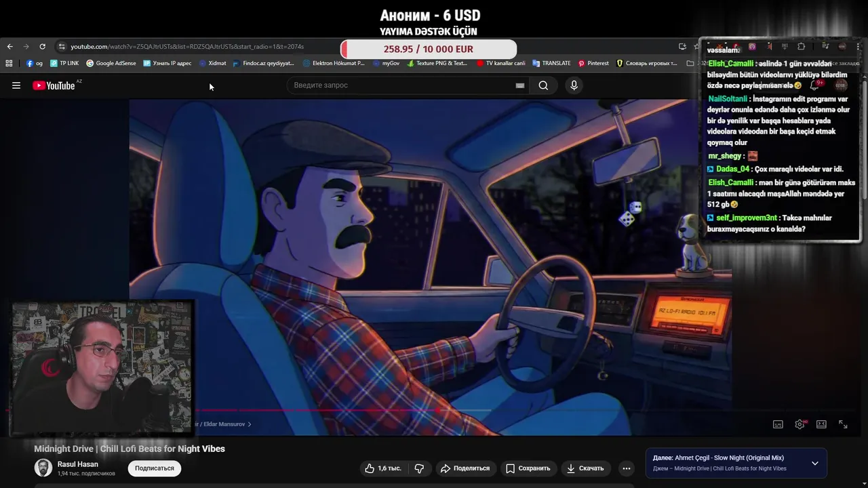The width and height of the screenshot is (868, 488).
Task: Open Rasul Hasan channel avatar
Action: [x=43, y=468]
